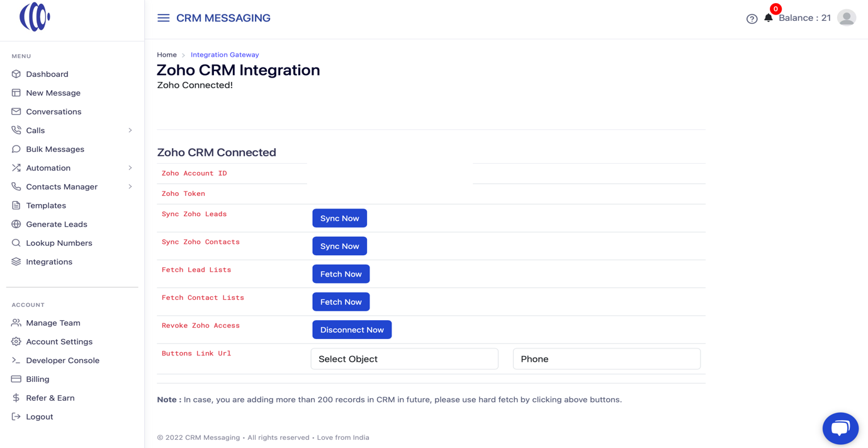Open the notifications bell icon
Viewport: 868px width, 448px height.
click(769, 18)
